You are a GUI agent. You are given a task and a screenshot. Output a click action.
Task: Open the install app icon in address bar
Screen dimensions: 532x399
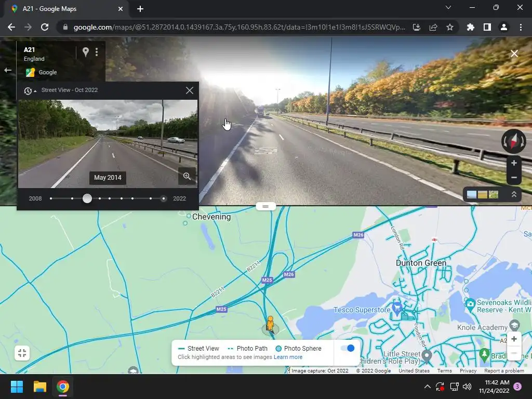417,27
